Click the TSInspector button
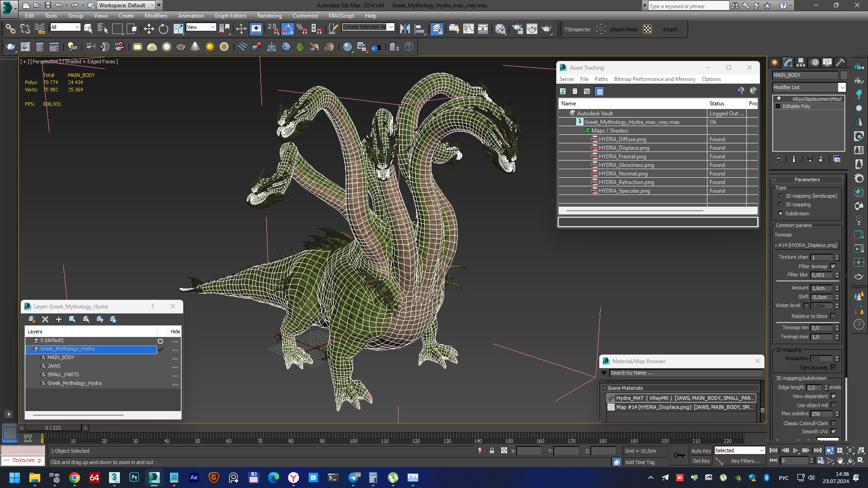The width and height of the screenshot is (868, 488). click(577, 29)
